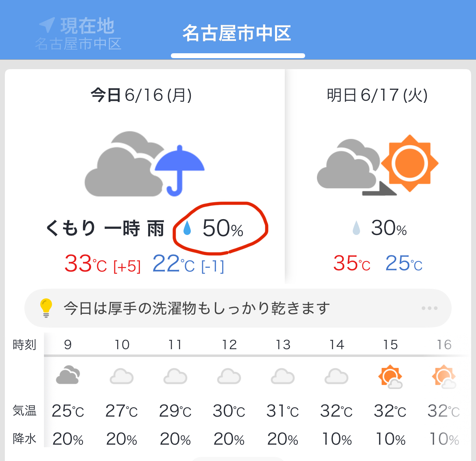Tap tomorrow's cloud-to-sun weather icon
476x461 pixels.
378,164
